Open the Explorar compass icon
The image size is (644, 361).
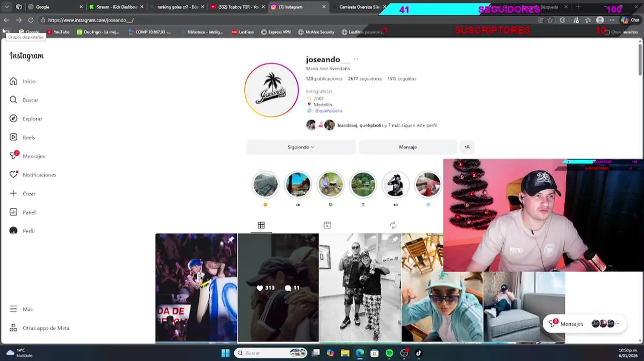[x=14, y=119]
